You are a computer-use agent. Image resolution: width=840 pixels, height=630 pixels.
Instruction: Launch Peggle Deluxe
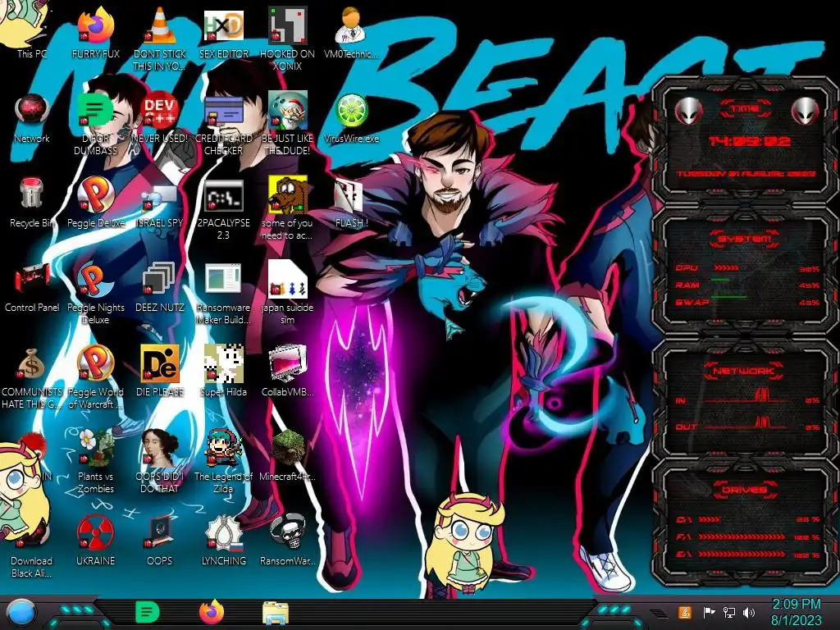coord(95,202)
